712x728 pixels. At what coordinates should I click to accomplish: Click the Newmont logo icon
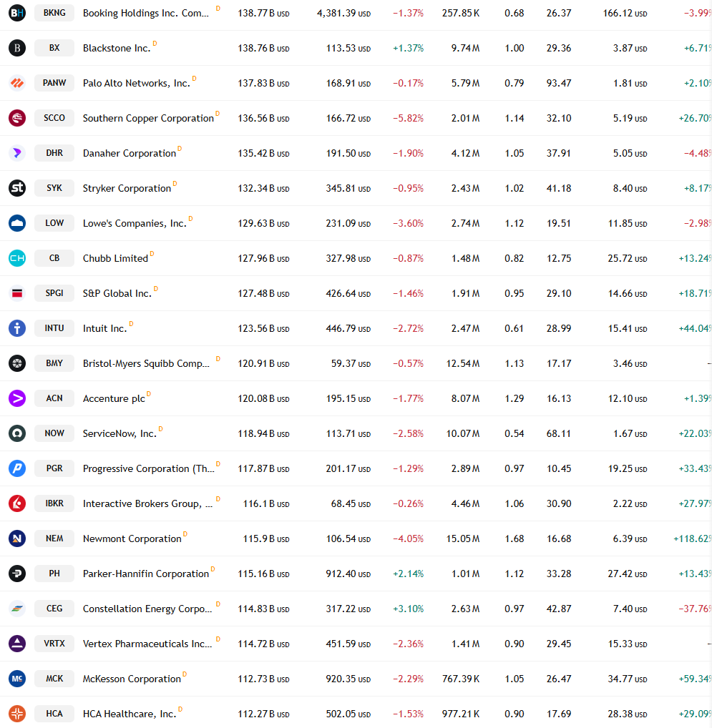[17, 538]
